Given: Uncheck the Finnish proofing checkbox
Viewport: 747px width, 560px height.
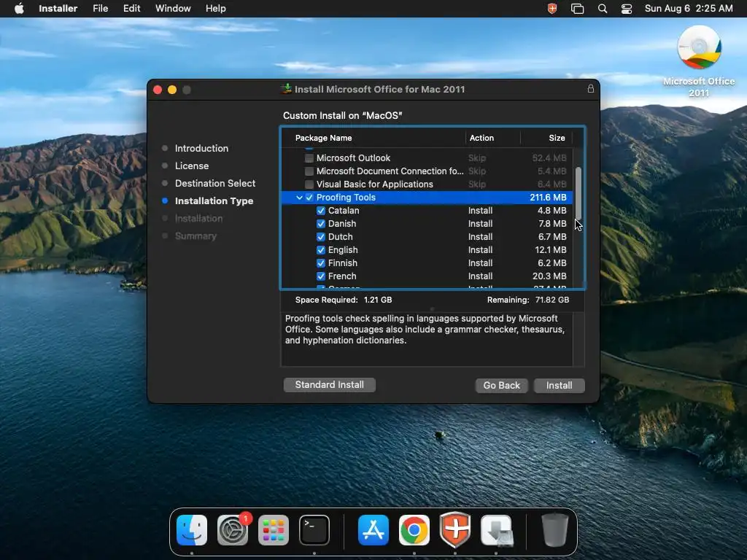Looking at the screenshot, I should coord(321,262).
